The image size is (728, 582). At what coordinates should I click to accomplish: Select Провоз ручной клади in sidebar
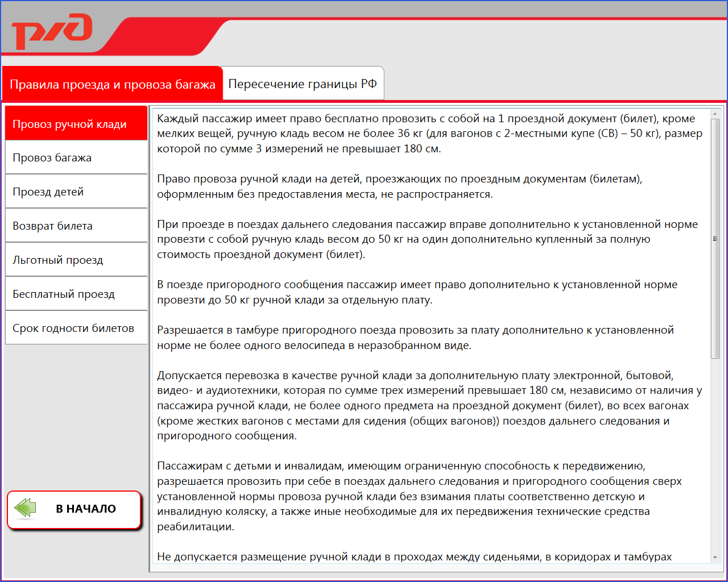point(76,123)
